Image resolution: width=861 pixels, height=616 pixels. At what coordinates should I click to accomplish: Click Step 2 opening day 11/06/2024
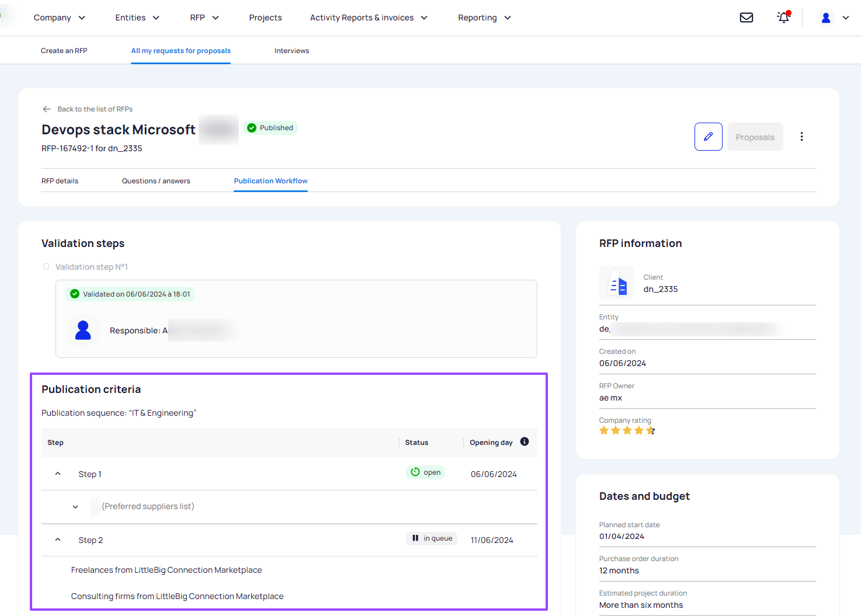(492, 540)
